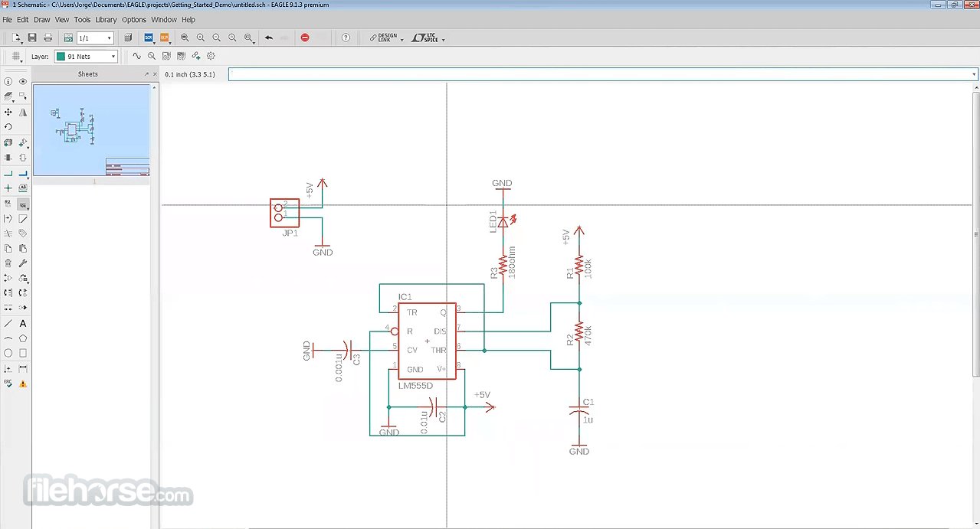Click the Save diskette icon
This screenshot has height=529, width=980.
32,38
